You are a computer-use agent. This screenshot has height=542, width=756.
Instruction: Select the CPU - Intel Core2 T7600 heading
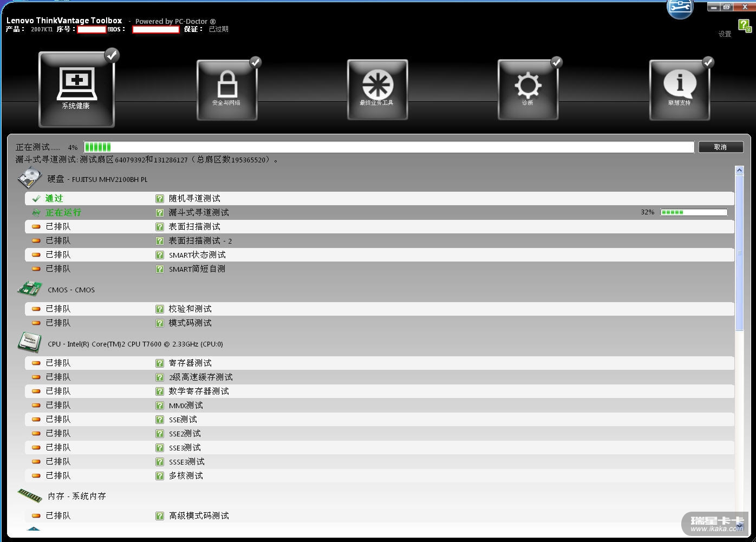[135, 344]
